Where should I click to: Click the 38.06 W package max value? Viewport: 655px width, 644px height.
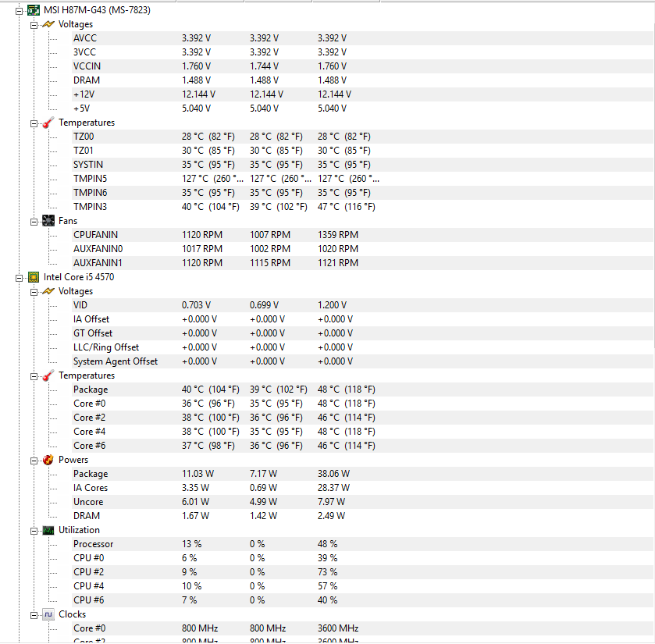coord(334,474)
